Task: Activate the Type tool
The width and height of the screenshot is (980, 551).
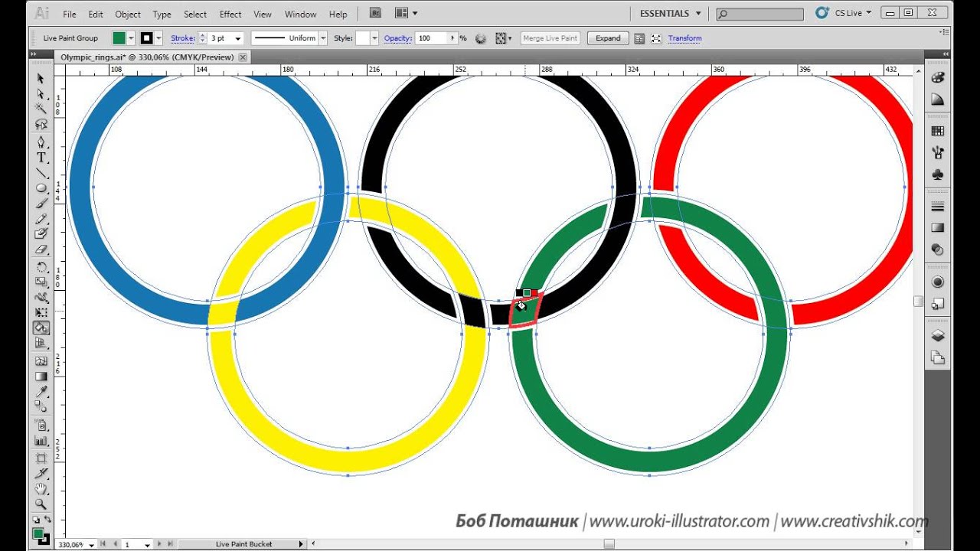Action: click(41, 158)
